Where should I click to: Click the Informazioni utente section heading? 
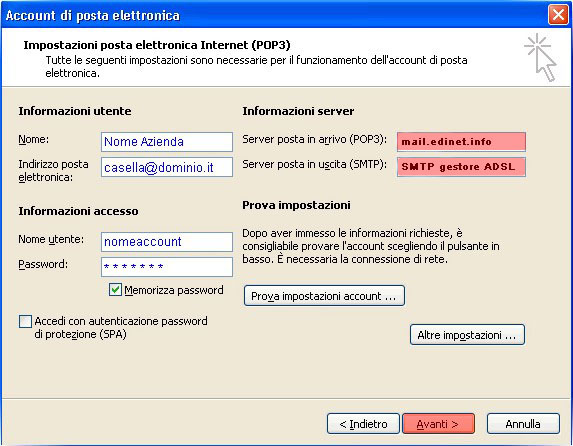[x=75, y=111]
